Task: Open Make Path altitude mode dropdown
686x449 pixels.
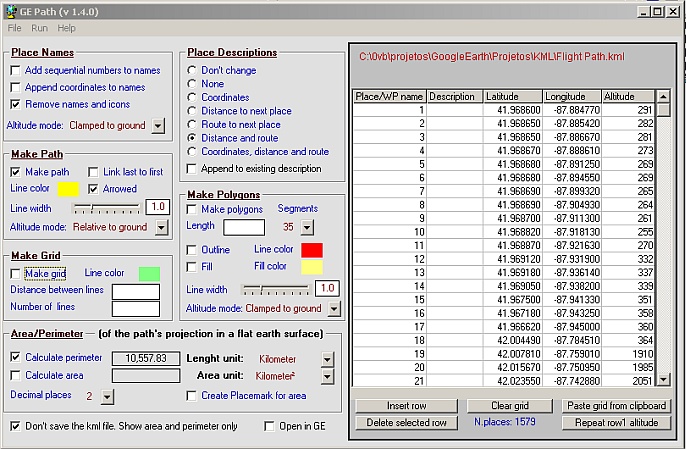Action: [x=161, y=227]
